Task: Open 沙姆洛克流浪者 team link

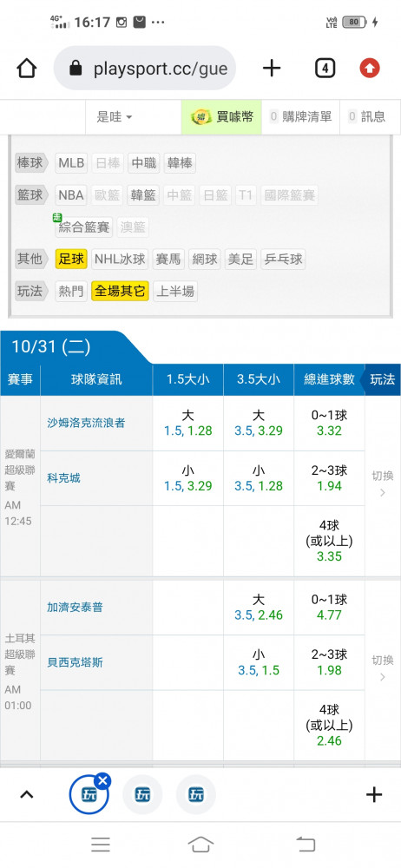Action: 86,423
